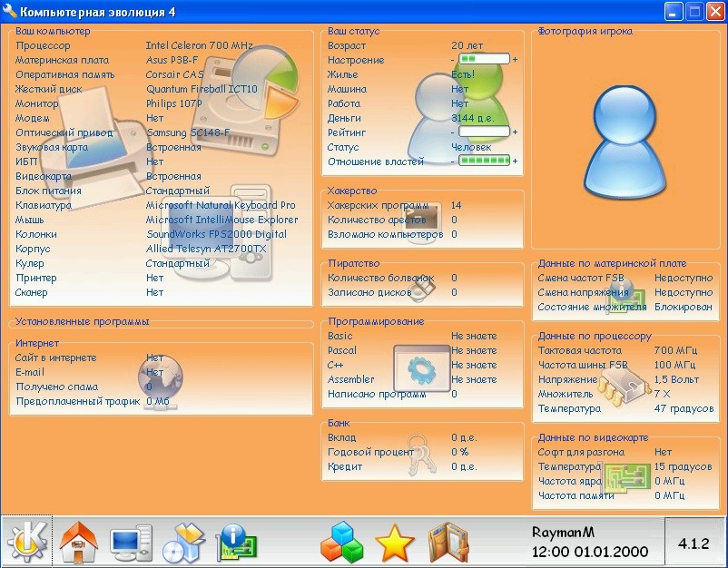Select processor value Intel Celeron 700 MHz
The height and width of the screenshot is (568, 728).
[x=199, y=45]
